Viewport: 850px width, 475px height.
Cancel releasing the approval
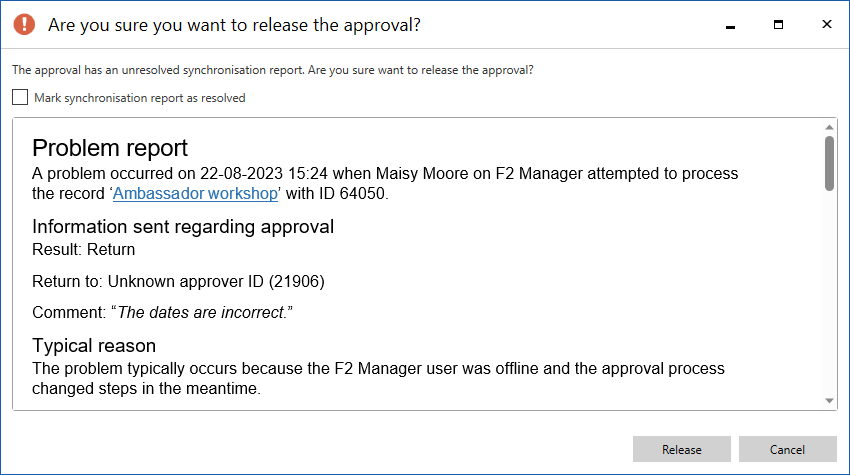[x=787, y=449]
